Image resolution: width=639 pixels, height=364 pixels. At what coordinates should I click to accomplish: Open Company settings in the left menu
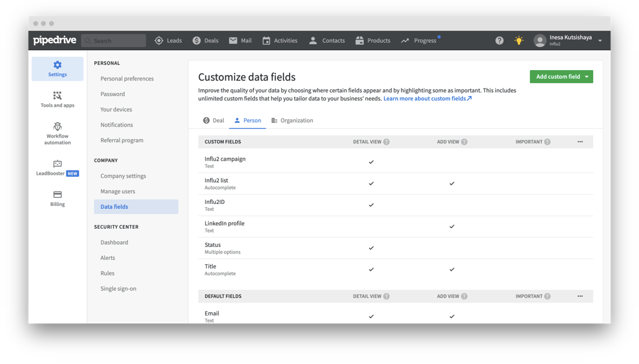click(x=123, y=176)
